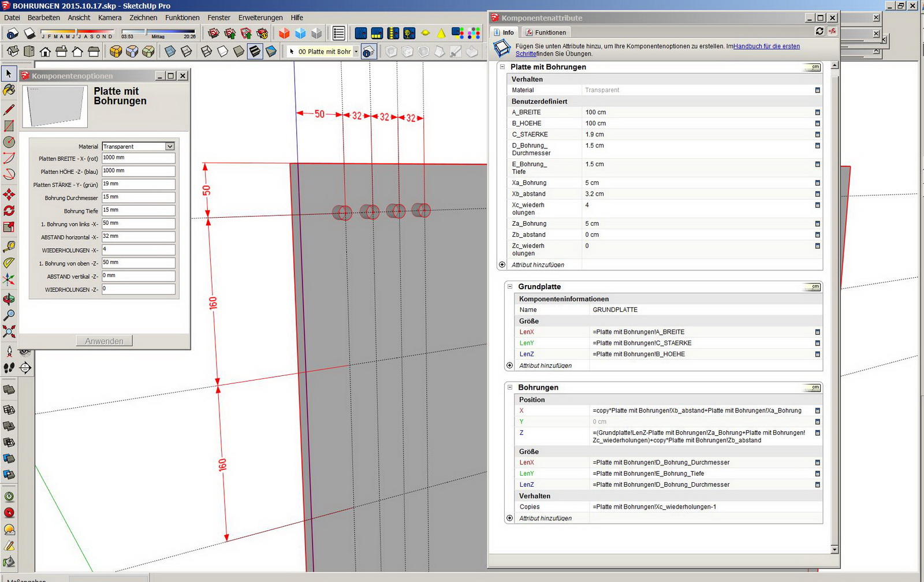The height and width of the screenshot is (582, 924).
Task: Open the Kamera menu
Action: tap(110, 18)
